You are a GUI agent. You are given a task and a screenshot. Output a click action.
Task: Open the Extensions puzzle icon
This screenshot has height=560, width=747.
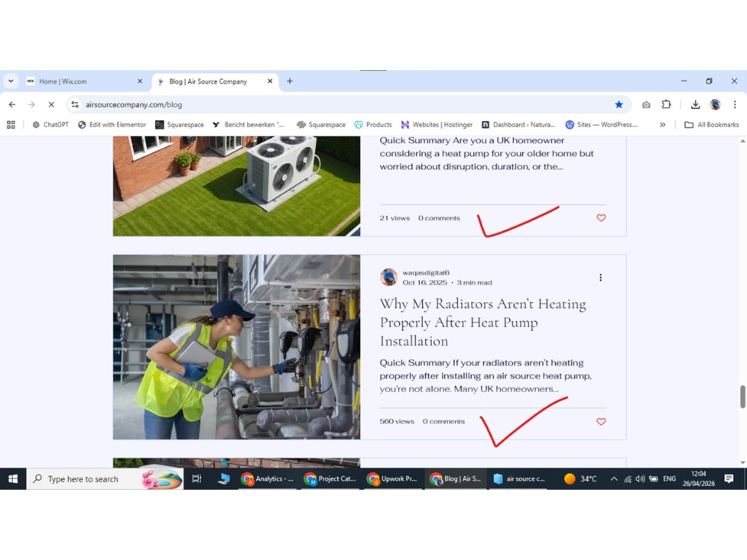pos(666,105)
